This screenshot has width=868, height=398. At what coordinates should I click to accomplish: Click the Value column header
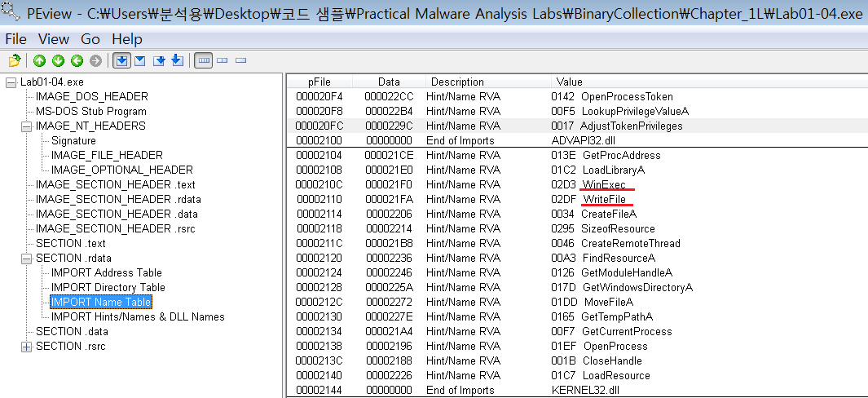709,82
